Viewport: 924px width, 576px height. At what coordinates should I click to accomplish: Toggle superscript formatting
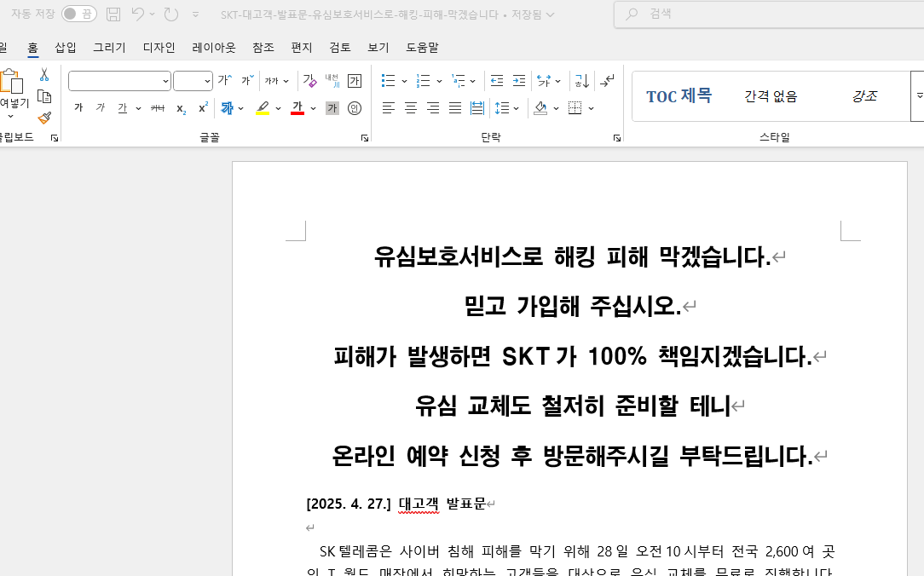204,107
